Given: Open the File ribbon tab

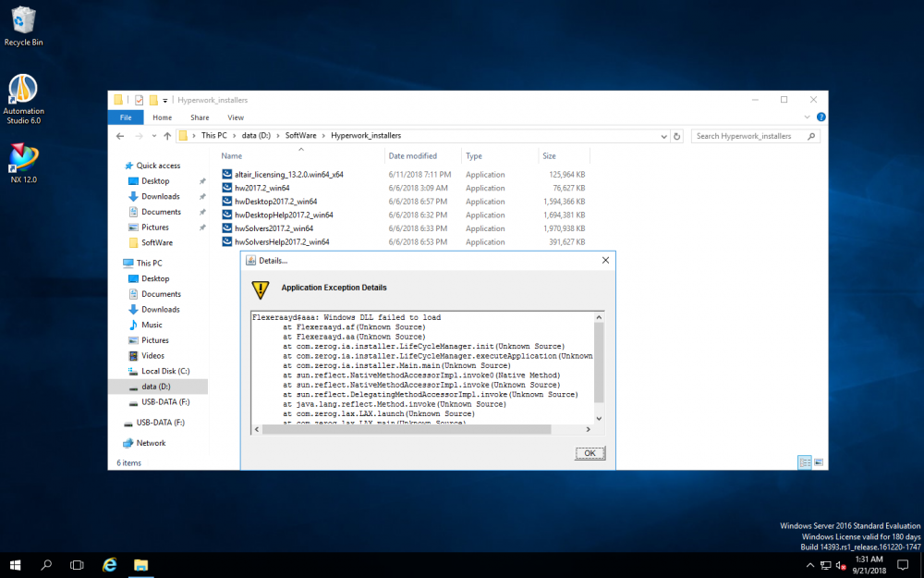Looking at the screenshot, I should click(x=126, y=117).
